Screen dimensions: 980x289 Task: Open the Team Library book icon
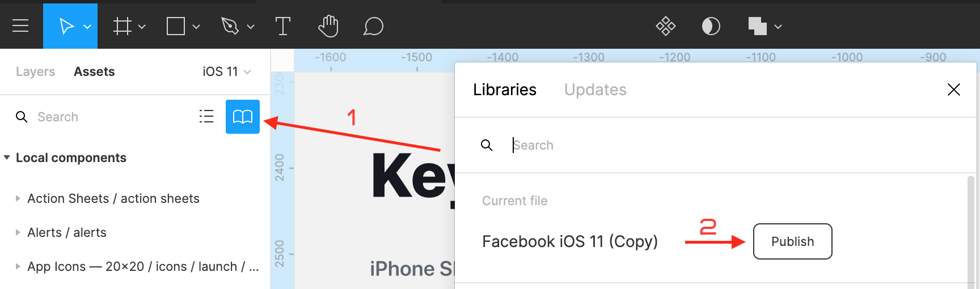click(243, 117)
